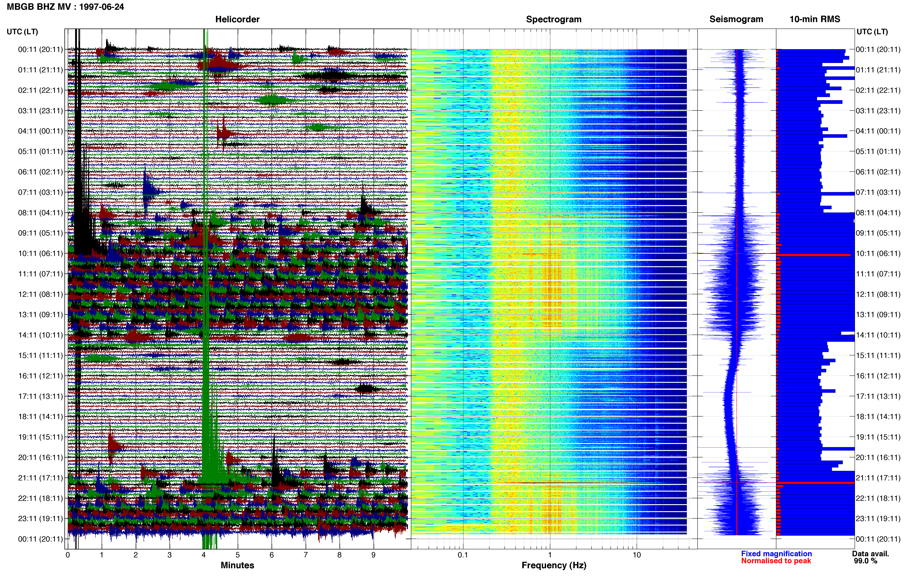Click the 'Normalised to peak' red legend text
Screen dimensions: 924x578
(x=776, y=561)
